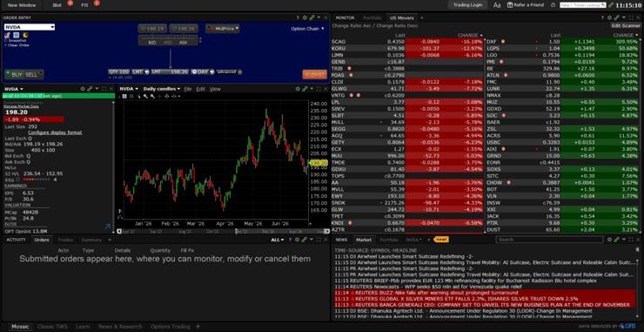Click the news Search input field
This screenshot has width=644, height=332.
(x=549, y=240)
